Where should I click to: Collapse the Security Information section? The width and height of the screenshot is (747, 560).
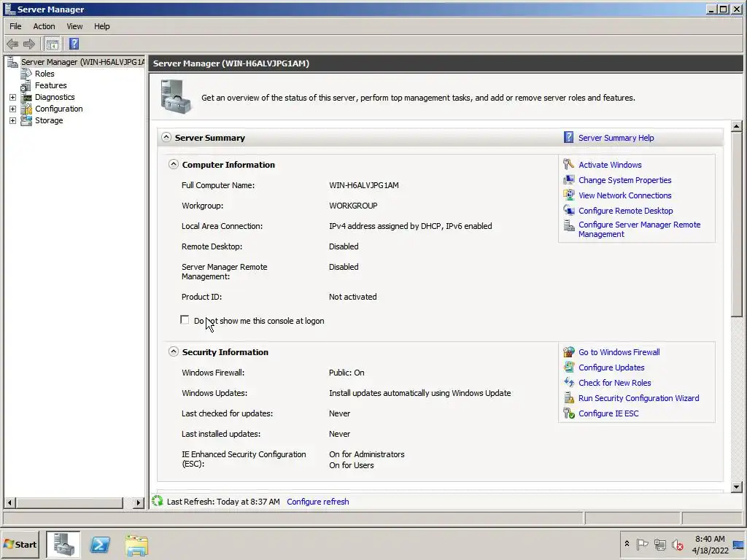pyautogui.click(x=174, y=351)
